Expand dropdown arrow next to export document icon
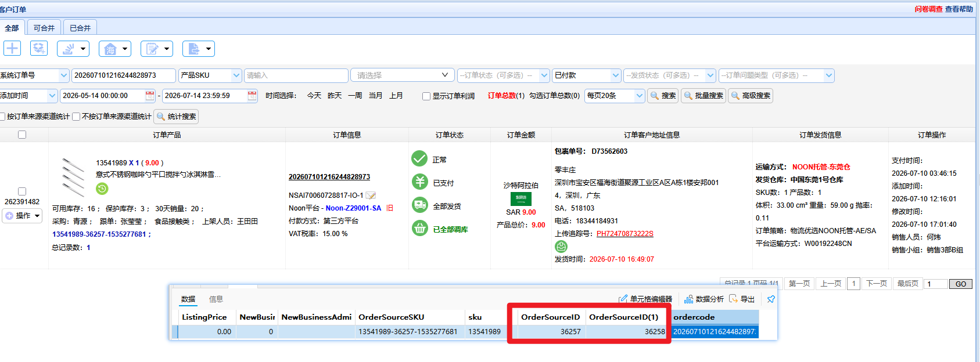Image resolution: width=980 pixels, height=362 pixels. click(x=209, y=49)
